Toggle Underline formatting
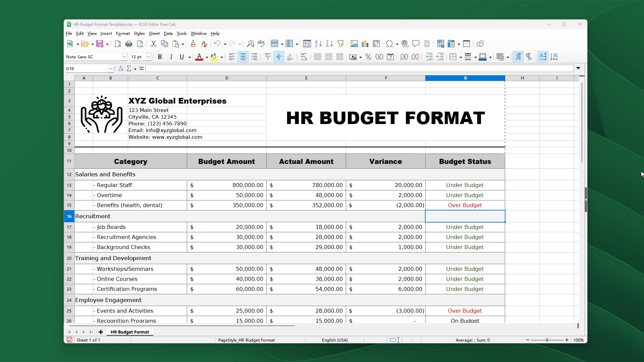Image resolution: width=644 pixels, height=362 pixels. [182, 57]
